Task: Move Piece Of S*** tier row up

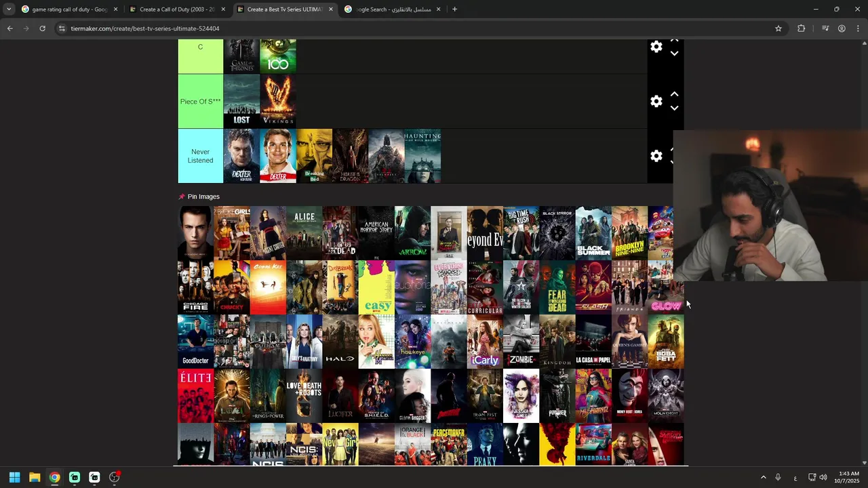Action: [x=674, y=94]
